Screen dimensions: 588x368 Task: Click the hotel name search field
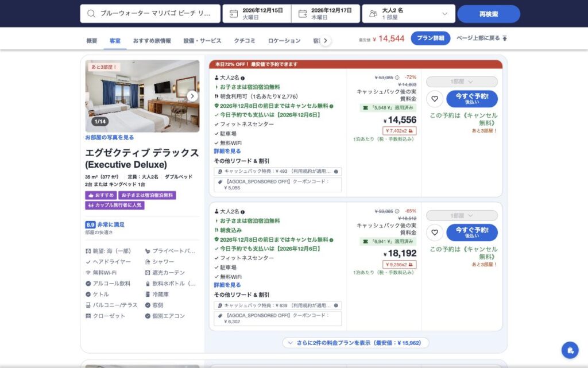pos(150,14)
